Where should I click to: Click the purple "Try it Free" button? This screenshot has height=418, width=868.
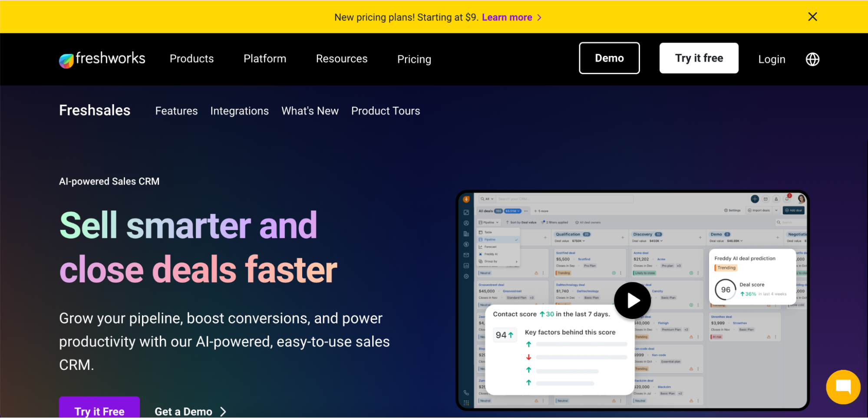point(99,411)
